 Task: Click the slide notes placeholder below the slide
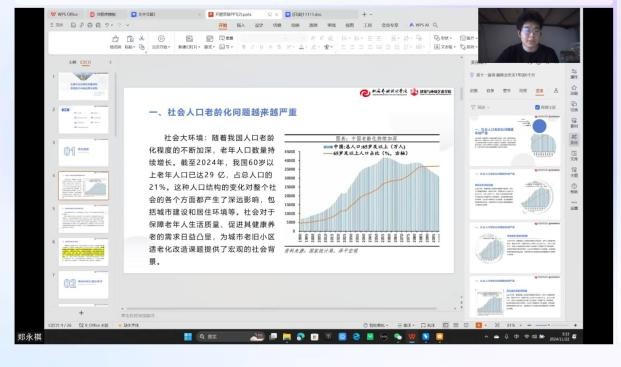pos(138,316)
